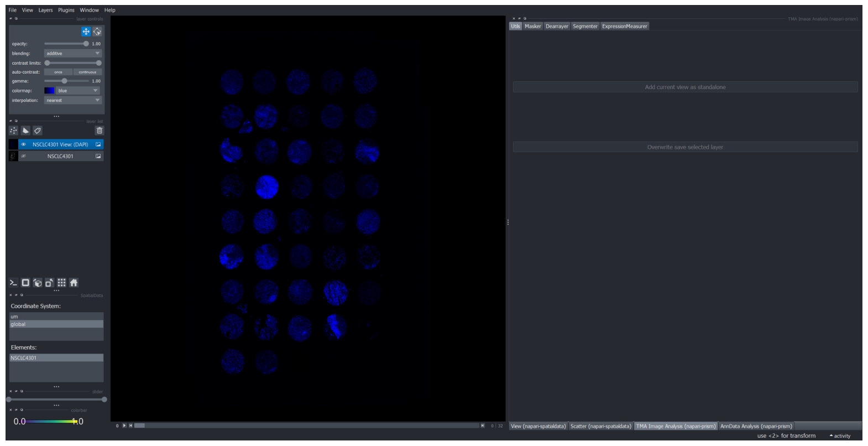Select the global coordinate system
The width and height of the screenshot is (868, 446).
56,324
